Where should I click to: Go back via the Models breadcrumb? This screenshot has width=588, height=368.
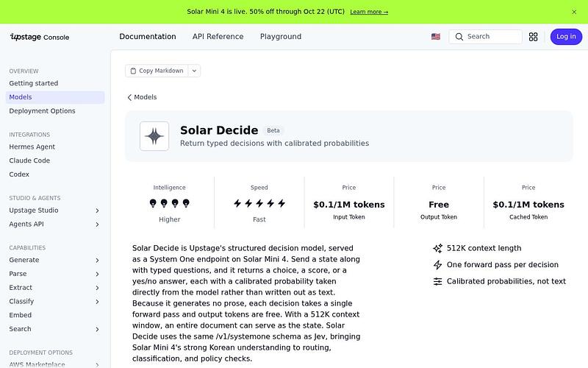pos(145,97)
